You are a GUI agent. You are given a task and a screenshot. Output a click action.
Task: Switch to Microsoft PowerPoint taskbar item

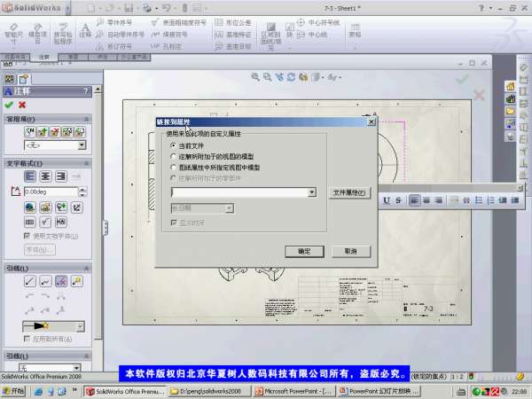pyautogui.click(x=294, y=391)
